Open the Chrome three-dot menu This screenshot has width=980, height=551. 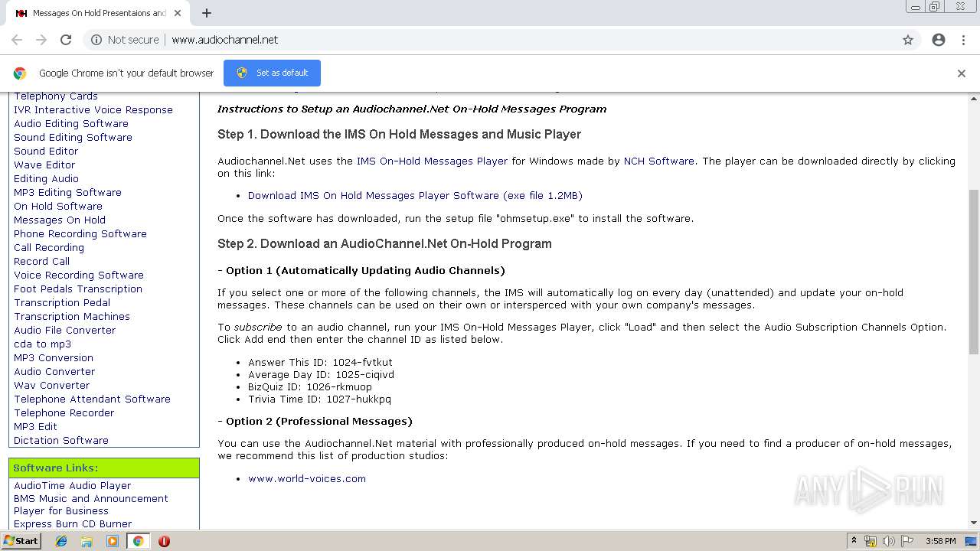(963, 40)
